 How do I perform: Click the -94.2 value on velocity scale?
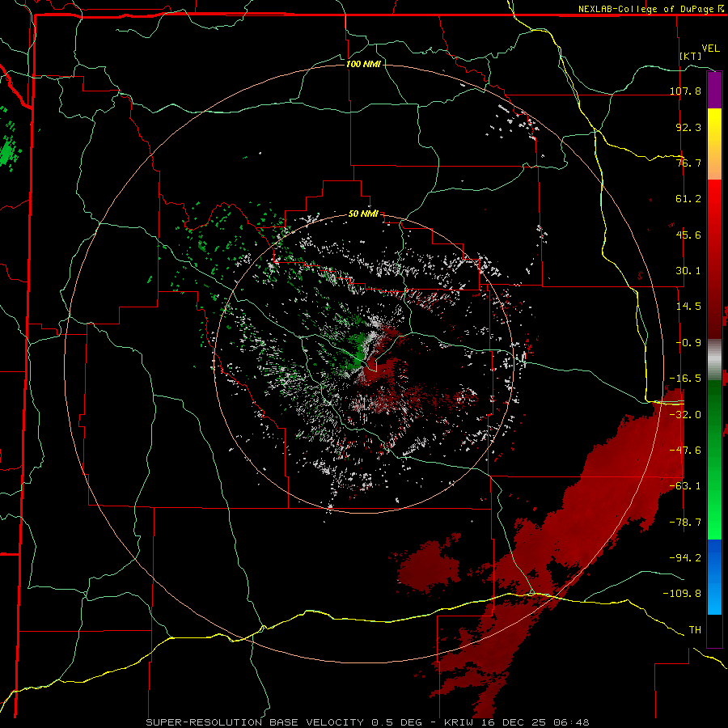(x=685, y=558)
